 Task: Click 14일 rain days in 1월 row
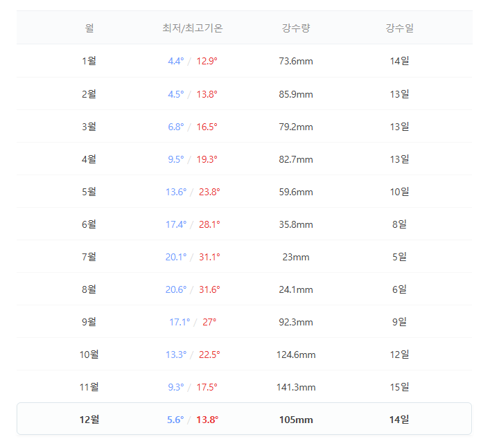pos(399,61)
